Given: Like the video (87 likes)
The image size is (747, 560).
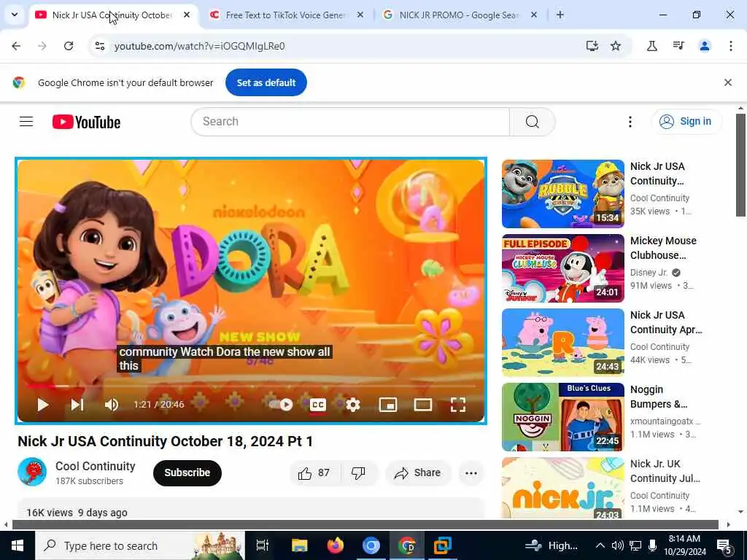Looking at the screenshot, I should tap(314, 472).
